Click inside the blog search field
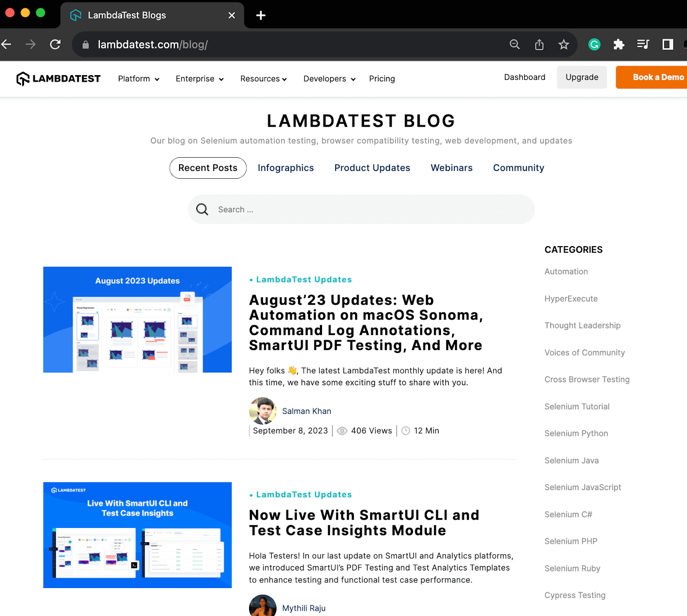This screenshot has width=687, height=616. coord(361,209)
